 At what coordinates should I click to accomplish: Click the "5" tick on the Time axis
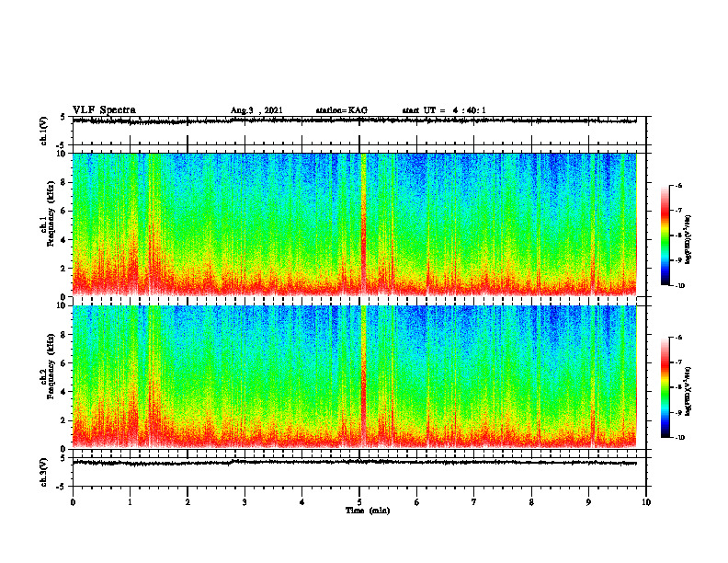(x=359, y=502)
